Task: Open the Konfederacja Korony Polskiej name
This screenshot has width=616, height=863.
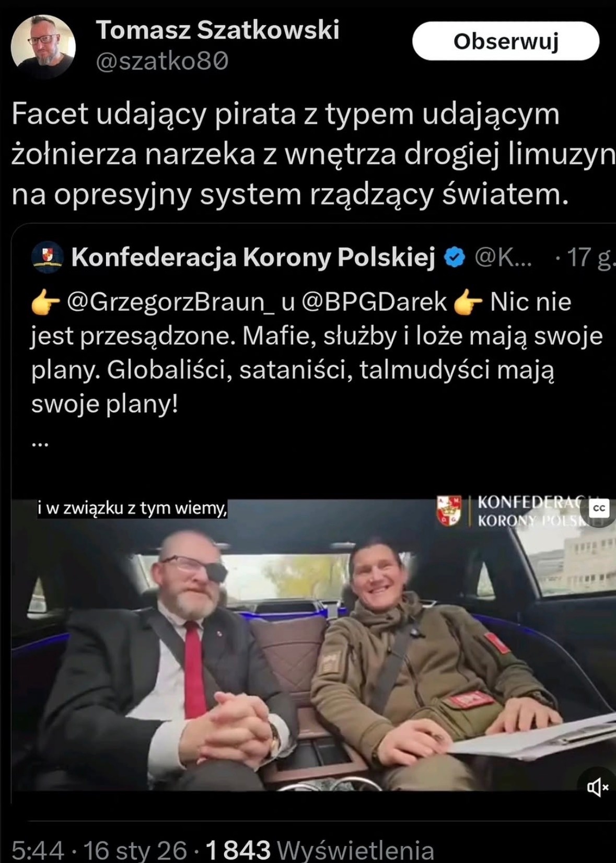Action: point(253,257)
